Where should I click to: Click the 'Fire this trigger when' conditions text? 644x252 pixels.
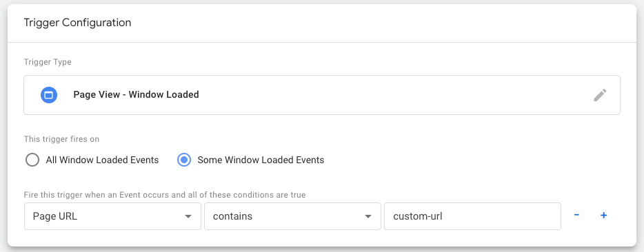click(165, 195)
